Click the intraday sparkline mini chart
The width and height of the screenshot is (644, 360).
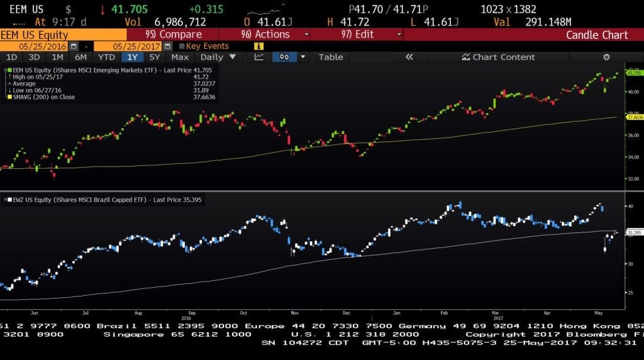point(267,10)
